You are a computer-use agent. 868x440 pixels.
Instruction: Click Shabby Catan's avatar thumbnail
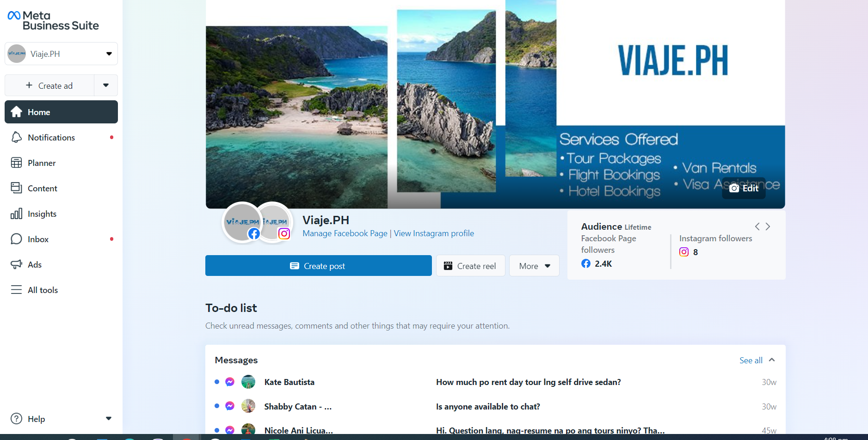[x=248, y=406]
